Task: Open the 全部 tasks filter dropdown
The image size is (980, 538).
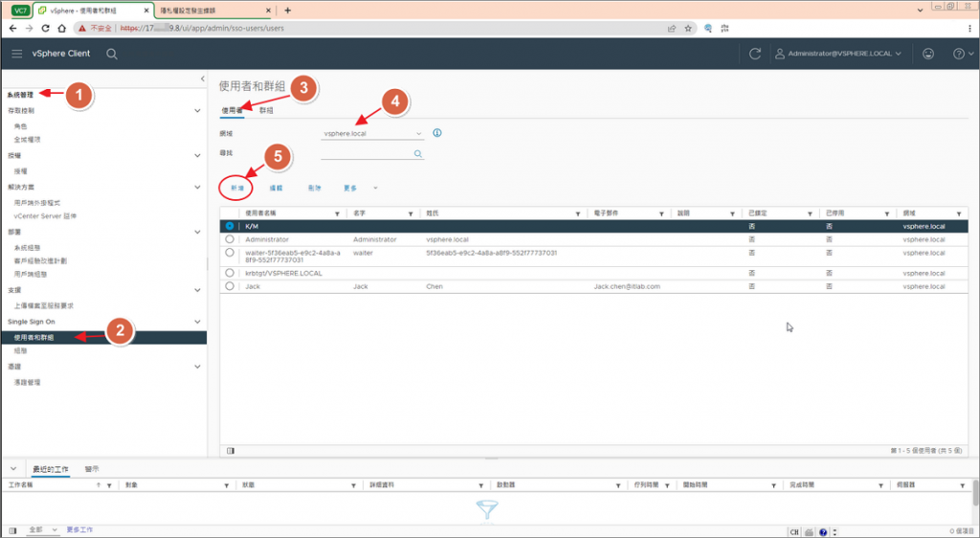Action: (x=43, y=530)
